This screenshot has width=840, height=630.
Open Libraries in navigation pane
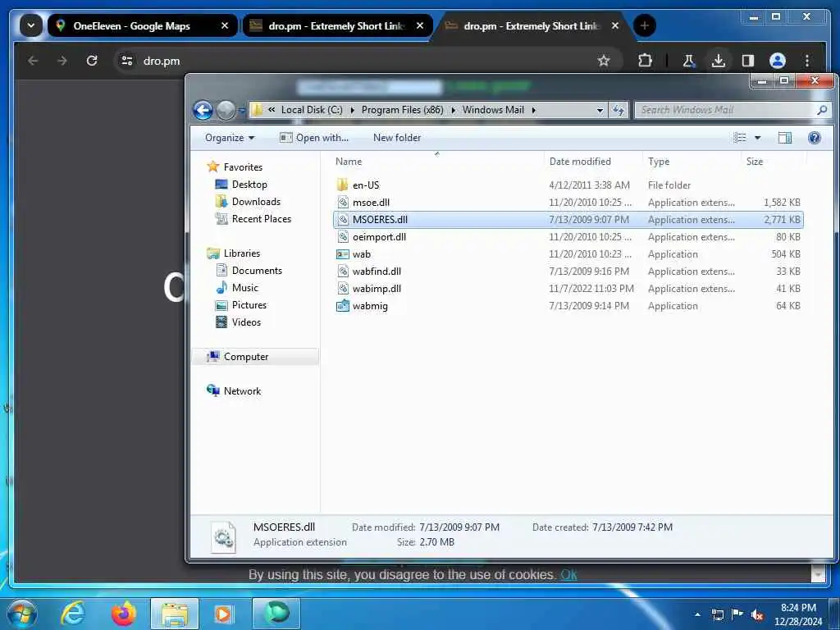[234, 253]
